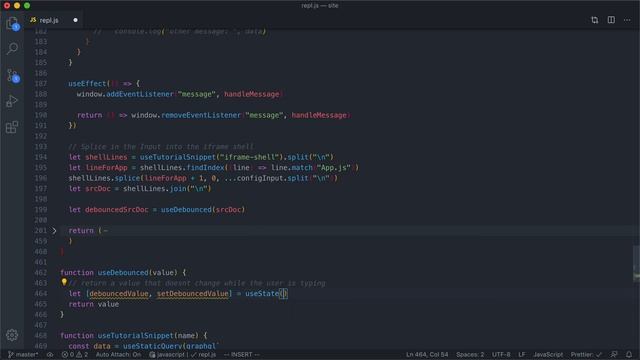
Task: Open the Explorer view in activity bar
Action: coord(12,24)
